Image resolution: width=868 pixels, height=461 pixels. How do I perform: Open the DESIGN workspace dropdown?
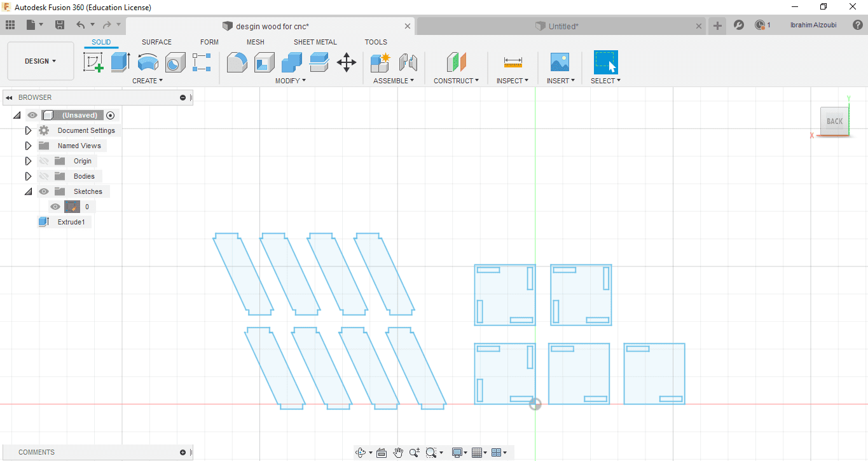41,61
